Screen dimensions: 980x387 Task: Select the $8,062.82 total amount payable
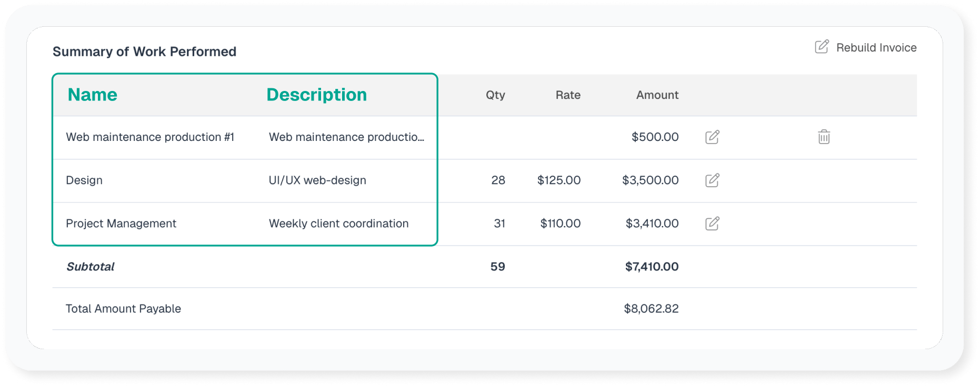point(651,309)
